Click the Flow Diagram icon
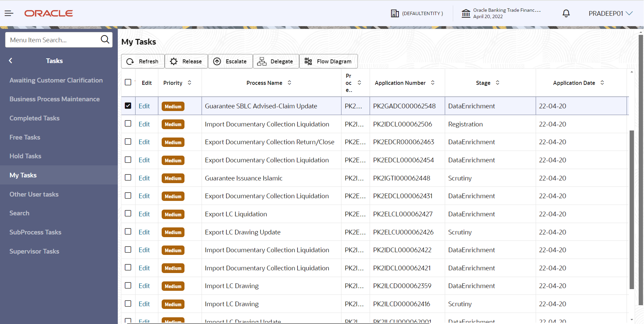The height and width of the screenshot is (324, 644). [308, 61]
